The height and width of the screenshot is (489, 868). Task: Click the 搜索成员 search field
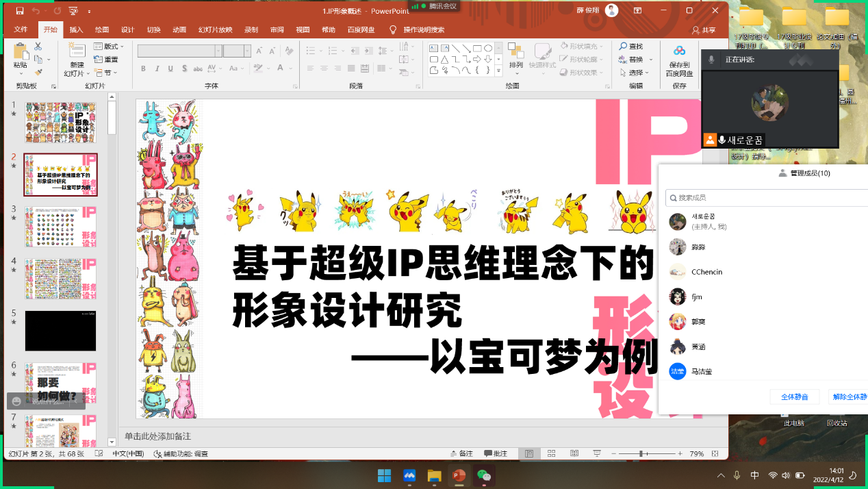tap(767, 198)
